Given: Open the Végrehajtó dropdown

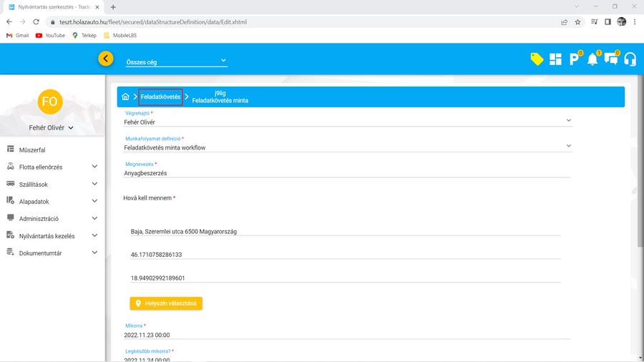Looking at the screenshot, I should (347, 122).
